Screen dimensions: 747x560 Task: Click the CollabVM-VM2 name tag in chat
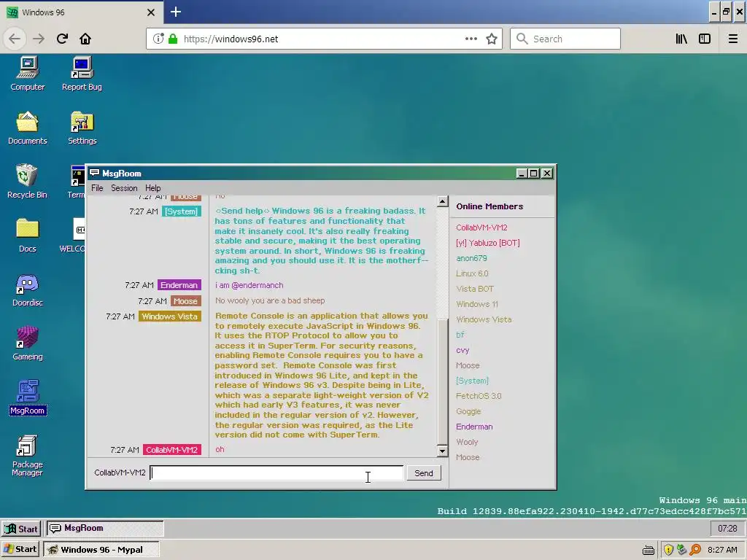click(x=171, y=449)
